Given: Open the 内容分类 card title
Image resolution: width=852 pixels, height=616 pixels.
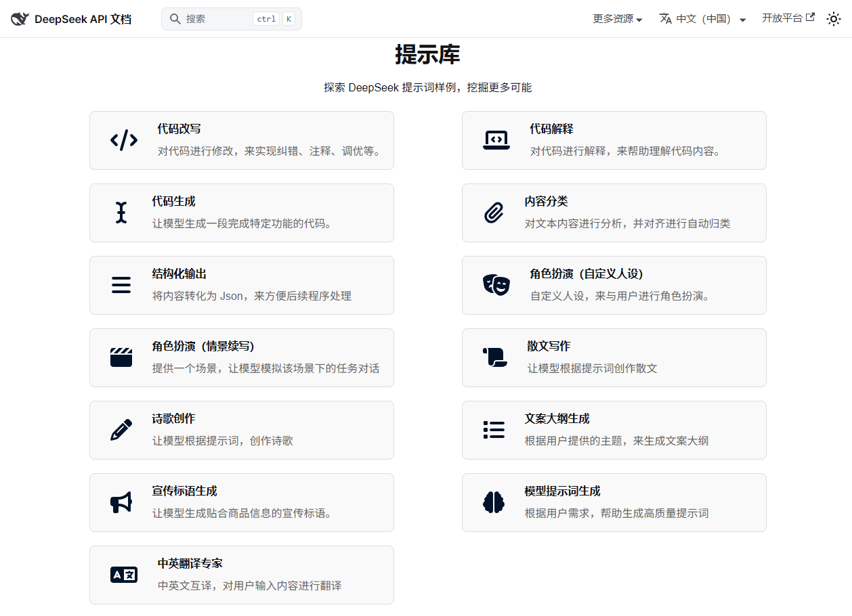Looking at the screenshot, I should coord(546,202).
